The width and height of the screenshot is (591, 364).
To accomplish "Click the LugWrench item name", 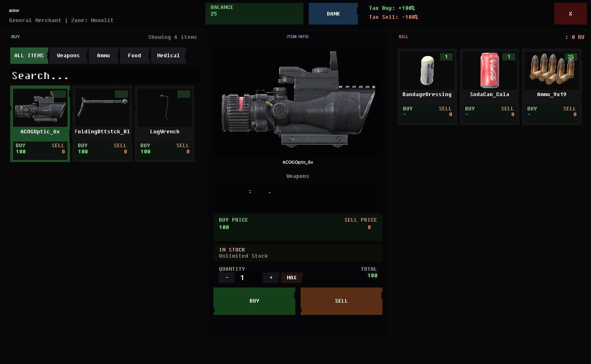I will click(x=165, y=132).
